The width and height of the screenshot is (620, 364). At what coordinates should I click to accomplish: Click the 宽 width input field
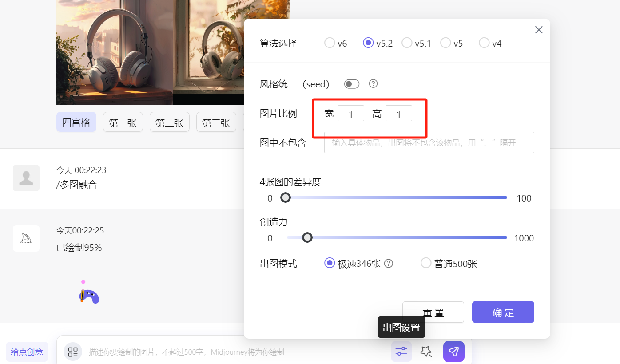(351, 113)
